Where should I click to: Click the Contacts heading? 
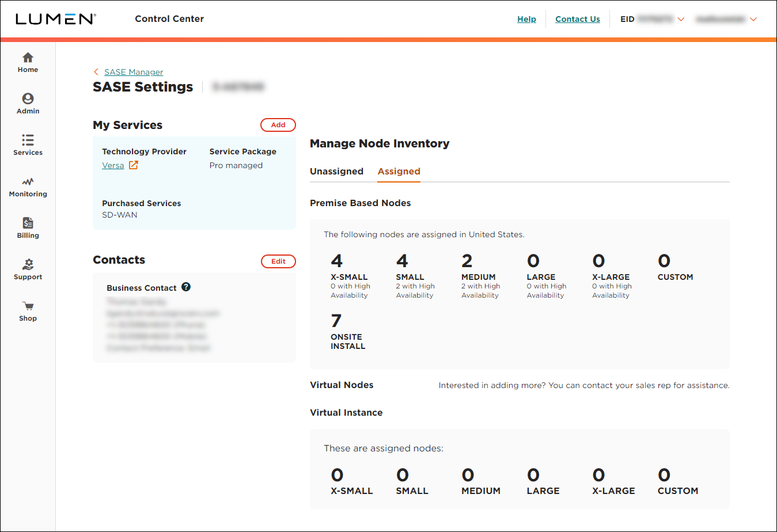119,260
